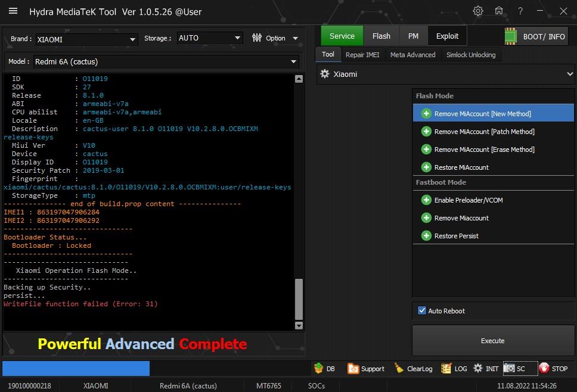
Task: Click the question mark help icon
Action: (520, 11)
